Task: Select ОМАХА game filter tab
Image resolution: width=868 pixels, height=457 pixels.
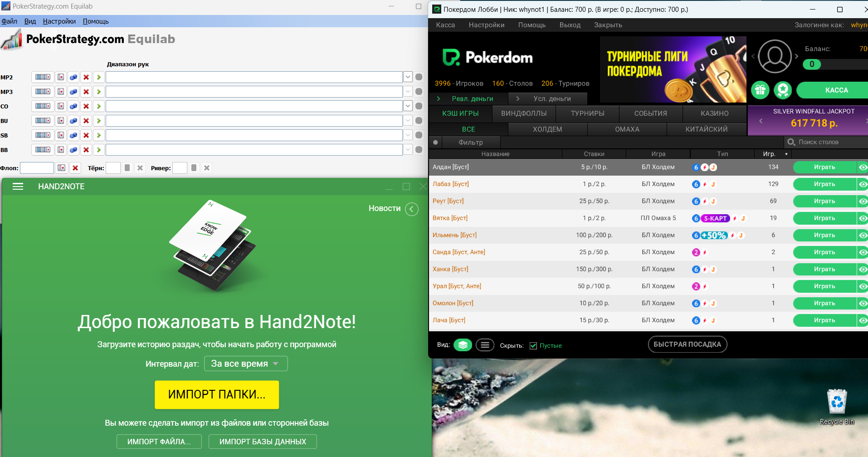Action: click(x=627, y=129)
